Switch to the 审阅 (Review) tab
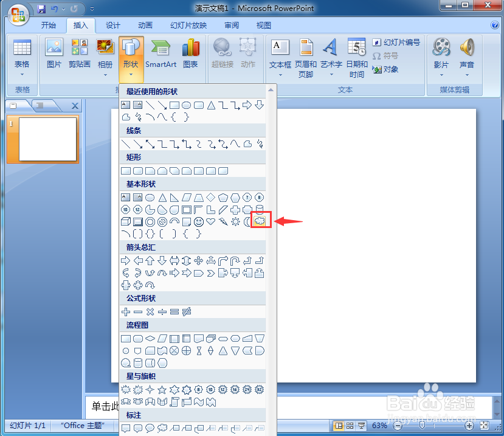This screenshot has width=504, height=436. [x=232, y=26]
